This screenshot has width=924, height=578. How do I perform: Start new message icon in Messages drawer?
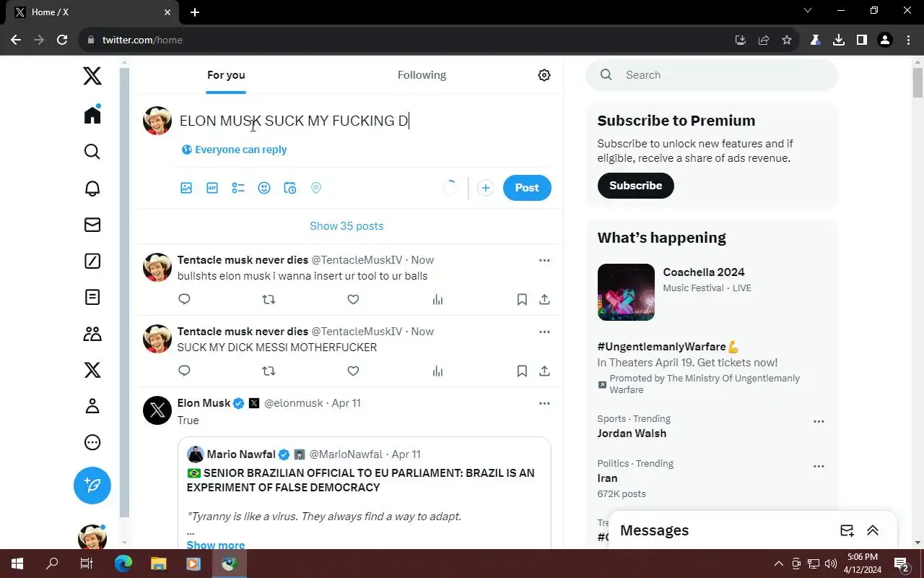847,530
